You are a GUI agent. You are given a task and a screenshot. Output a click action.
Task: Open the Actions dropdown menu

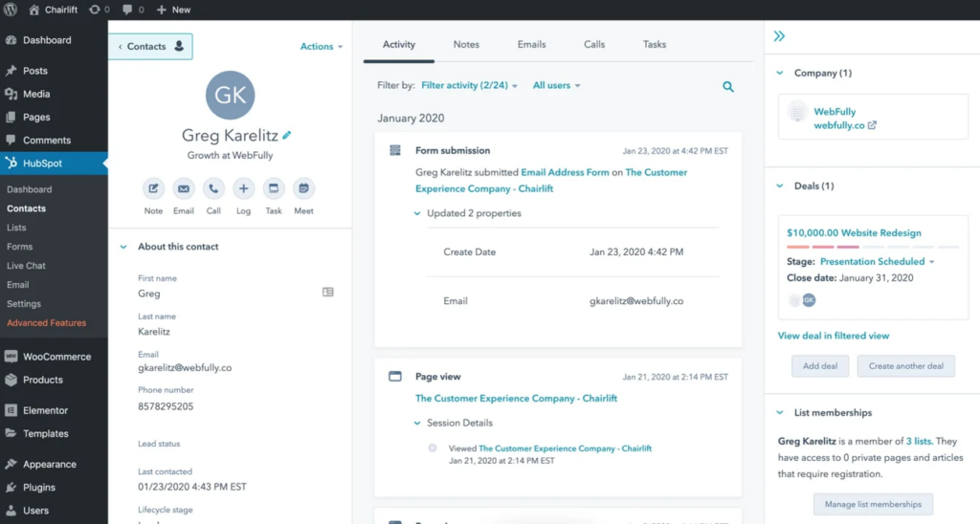(322, 46)
